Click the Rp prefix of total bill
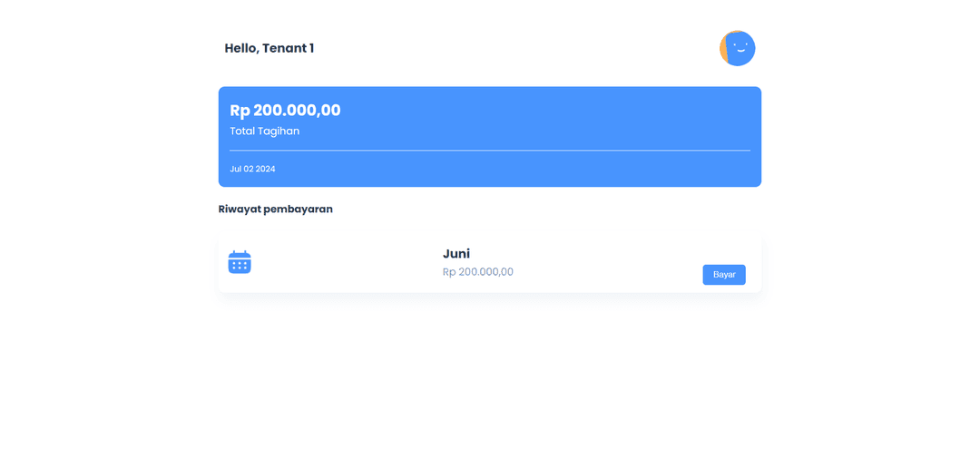 pos(240,111)
